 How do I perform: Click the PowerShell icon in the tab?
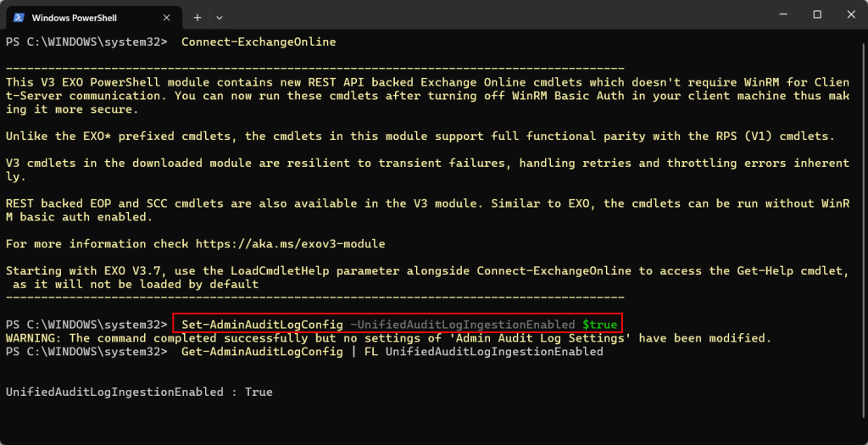pos(17,17)
